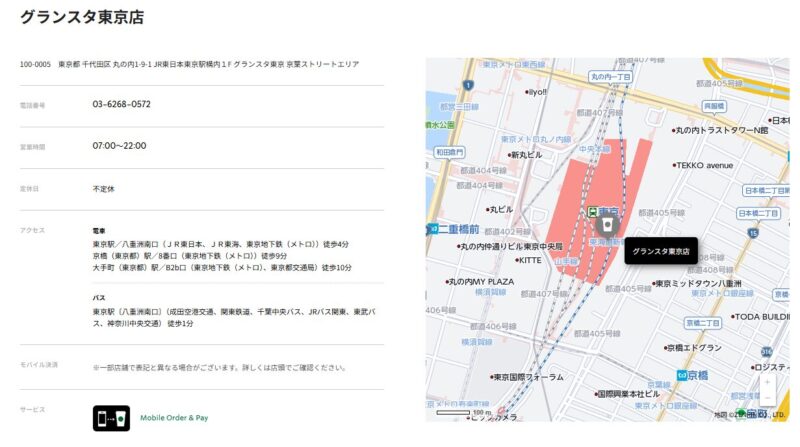Click the 呉服橋 intersection label
The width and height of the screenshot is (800, 447).
[714, 106]
